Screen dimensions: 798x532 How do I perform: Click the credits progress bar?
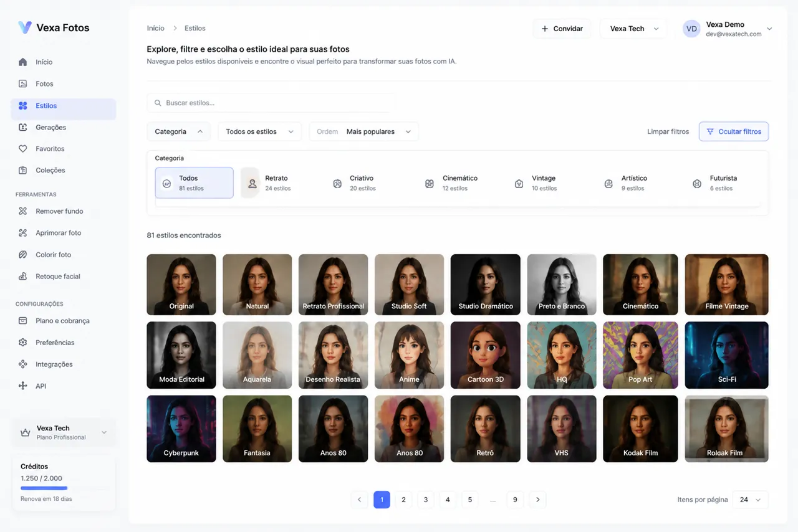(64, 488)
